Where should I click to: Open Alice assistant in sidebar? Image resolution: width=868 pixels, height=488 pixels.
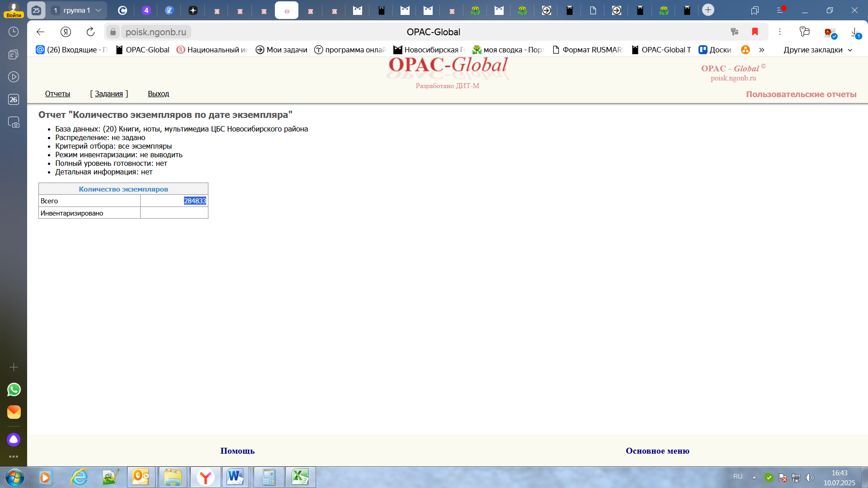(14, 439)
